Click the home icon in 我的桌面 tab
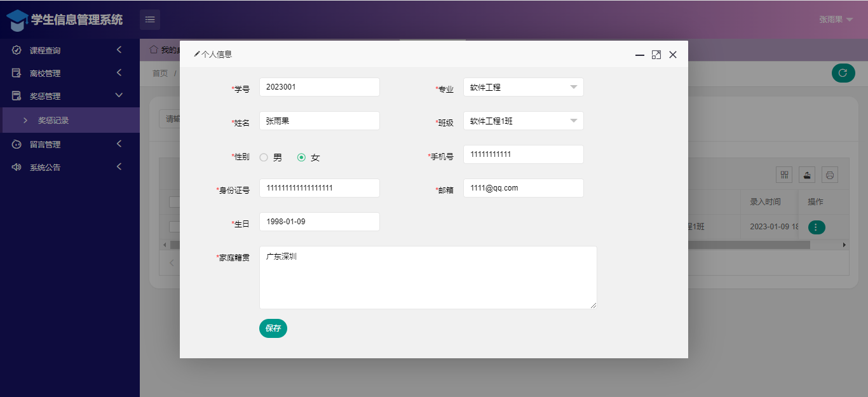868x397 pixels. coord(153,49)
